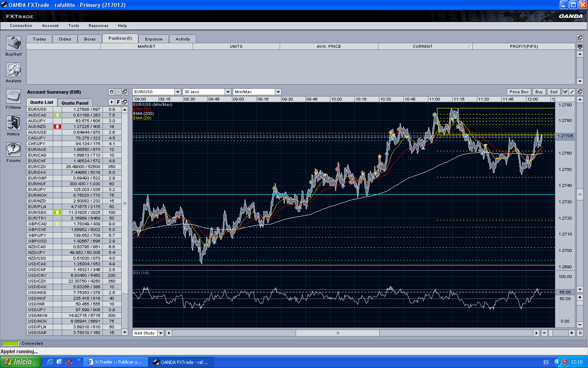Open the Analysis tool in sidebar

coord(13,70)
